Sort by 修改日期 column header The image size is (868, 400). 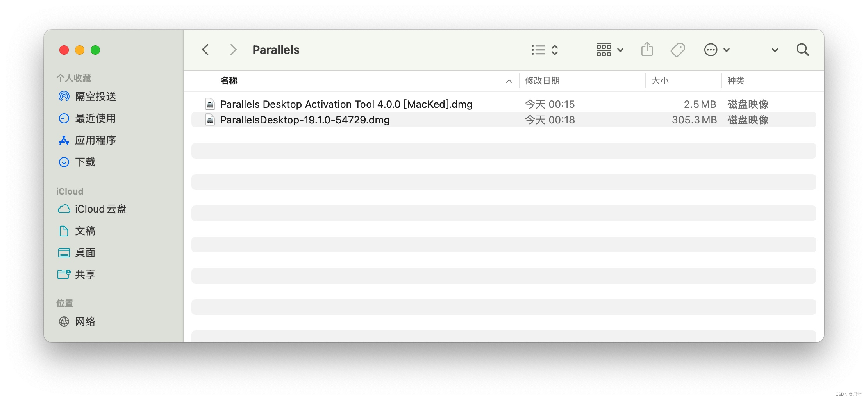[x=542, y=81]
